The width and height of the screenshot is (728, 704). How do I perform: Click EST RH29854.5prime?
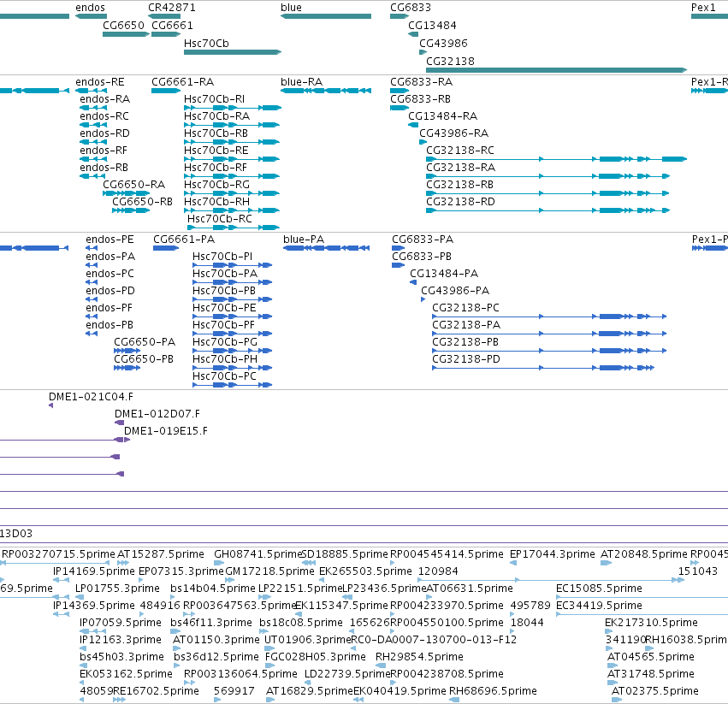[x=419, y=657]
